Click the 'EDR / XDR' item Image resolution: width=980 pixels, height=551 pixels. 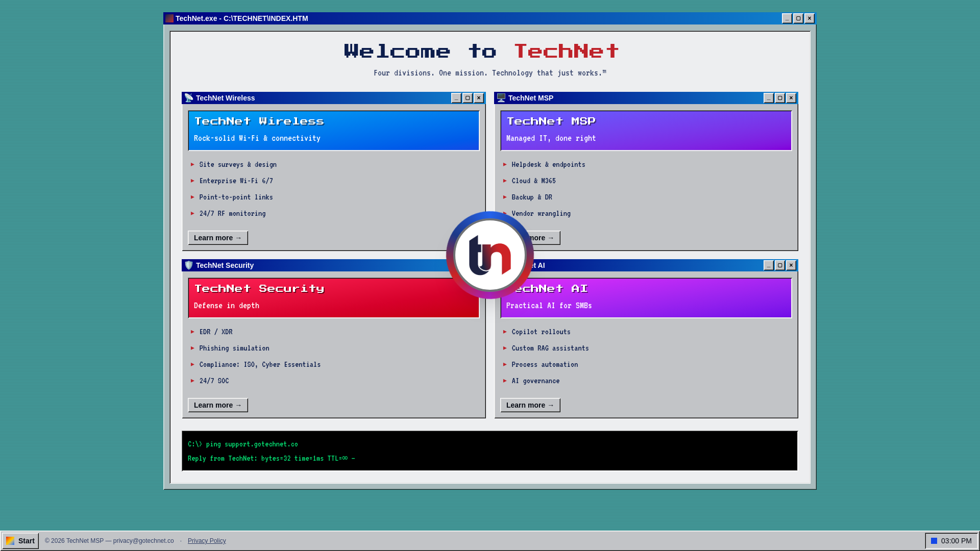tap(216, 332)
